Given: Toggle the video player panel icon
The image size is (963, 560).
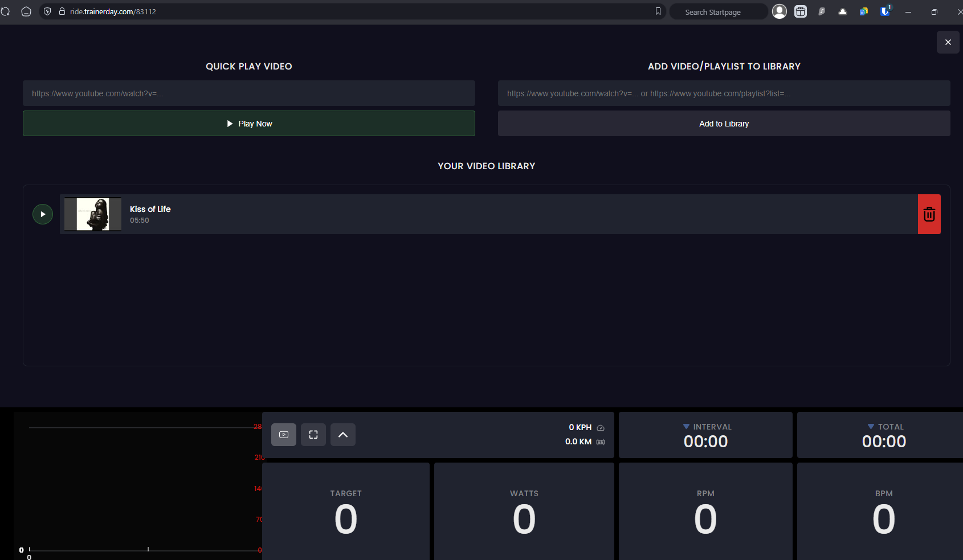Looking at the screenshot, I should click(x=284, y=435).
